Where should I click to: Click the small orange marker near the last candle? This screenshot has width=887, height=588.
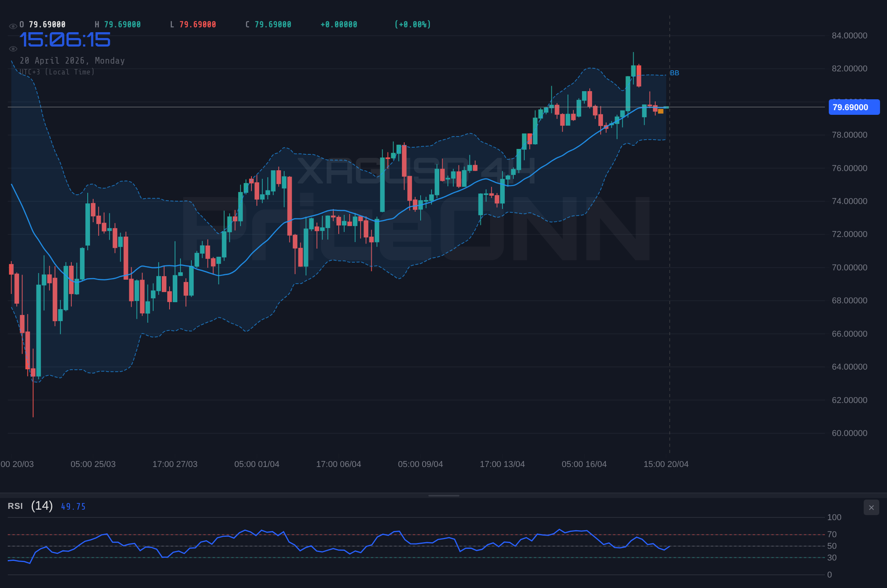pos(660,111)
